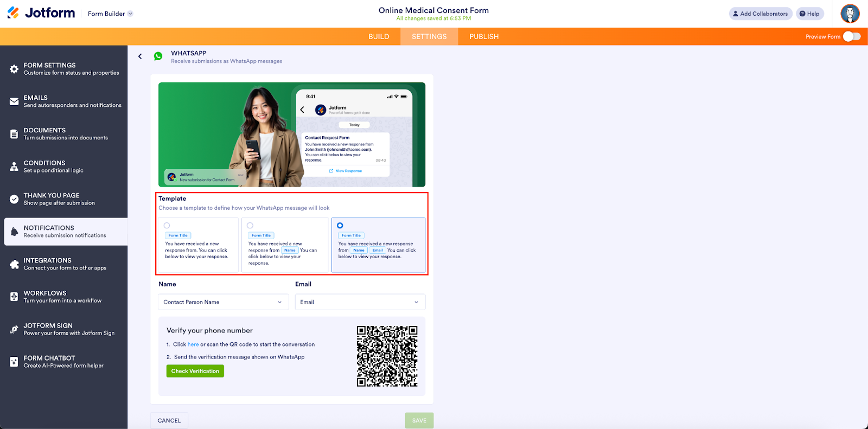The width and height of the screenshot is (868, 429).
Task: Expand the Contact Person Name dropdown
Action: [223, 302]
